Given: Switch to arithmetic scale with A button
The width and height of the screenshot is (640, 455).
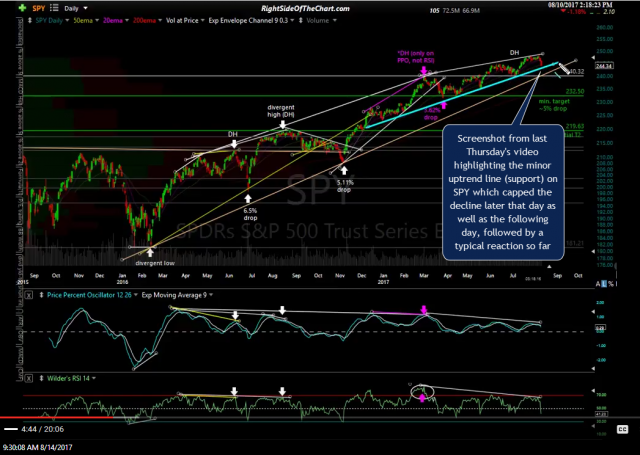Looking at the screenshot, I should [x=598, y=284].
